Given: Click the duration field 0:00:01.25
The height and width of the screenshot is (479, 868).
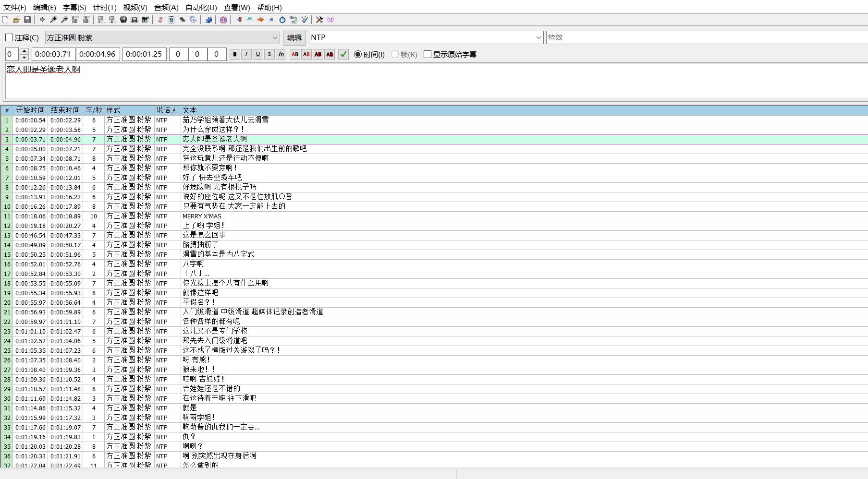Looking at the screenshot, I should coord(144,54).
